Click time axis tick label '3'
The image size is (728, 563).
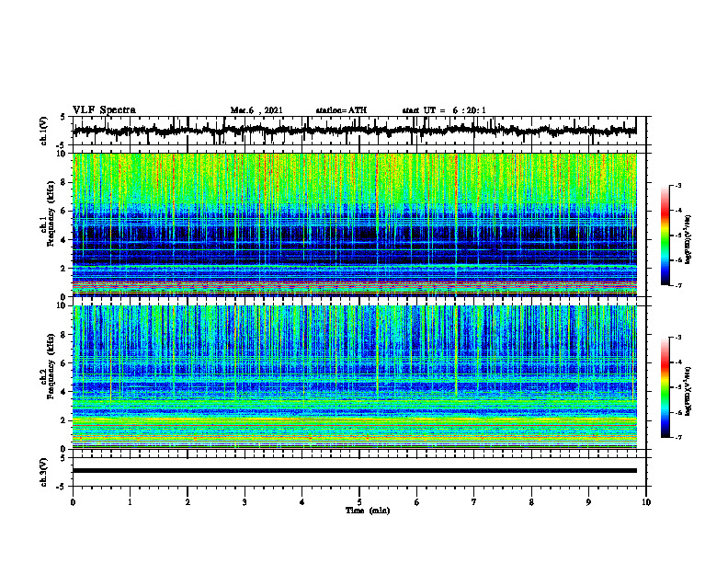tap(245, 502)
